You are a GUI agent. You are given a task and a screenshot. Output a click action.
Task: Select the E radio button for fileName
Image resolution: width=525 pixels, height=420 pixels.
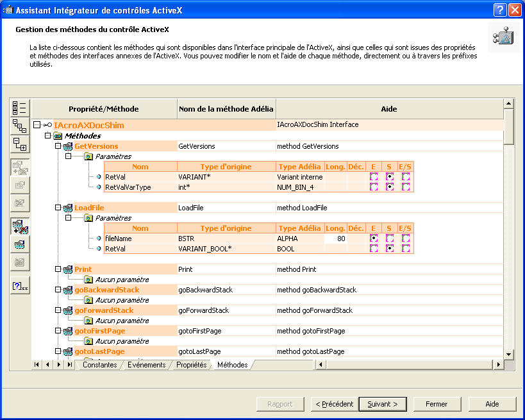tap(374, 239)
